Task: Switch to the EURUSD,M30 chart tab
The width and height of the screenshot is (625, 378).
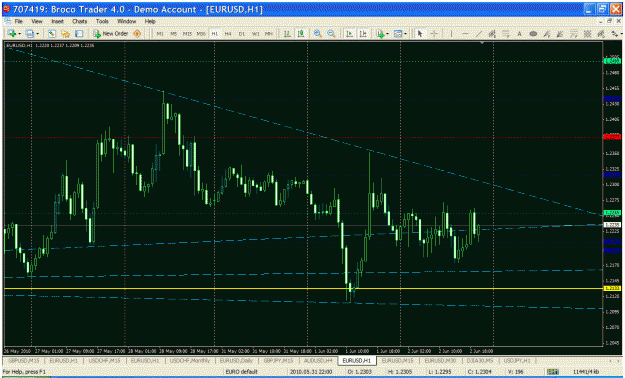Action: coord(440,360)
